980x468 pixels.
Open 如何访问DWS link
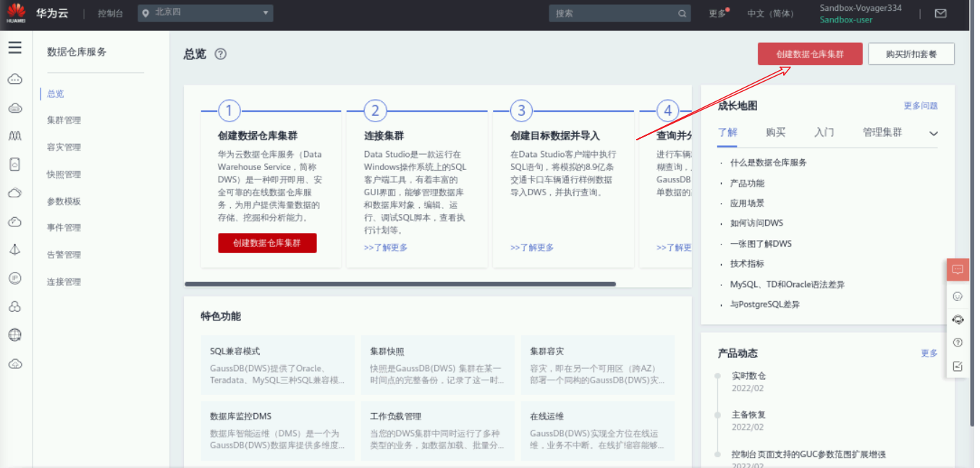click(x=756, y=224)
